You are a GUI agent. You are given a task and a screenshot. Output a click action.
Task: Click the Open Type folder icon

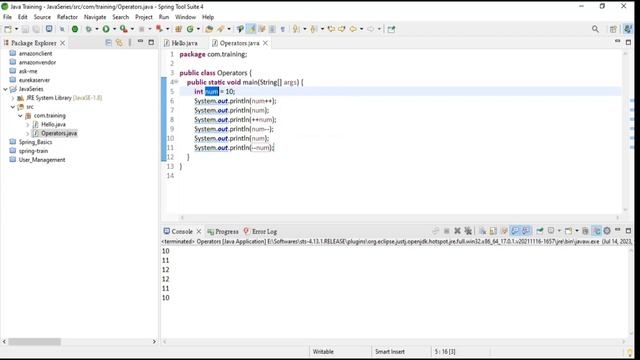click(209, 29)
